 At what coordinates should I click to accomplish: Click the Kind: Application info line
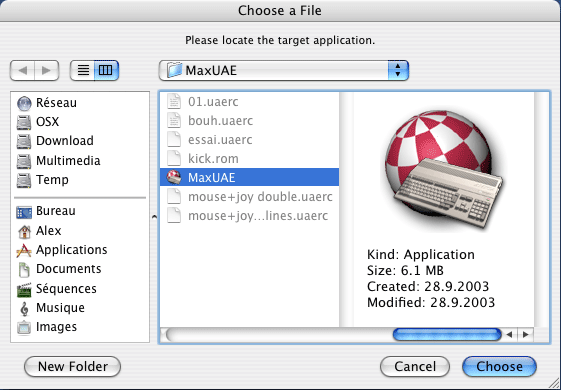coord(421,254)
